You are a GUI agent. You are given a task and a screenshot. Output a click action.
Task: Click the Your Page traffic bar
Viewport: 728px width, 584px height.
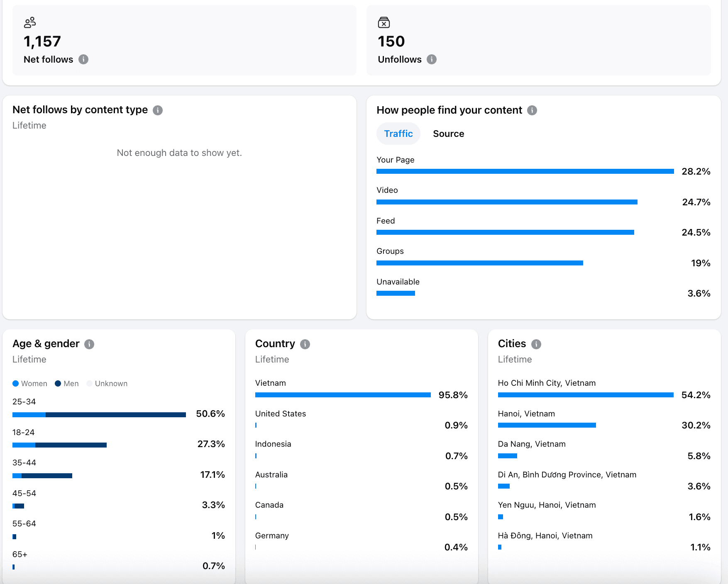[525, 171]
